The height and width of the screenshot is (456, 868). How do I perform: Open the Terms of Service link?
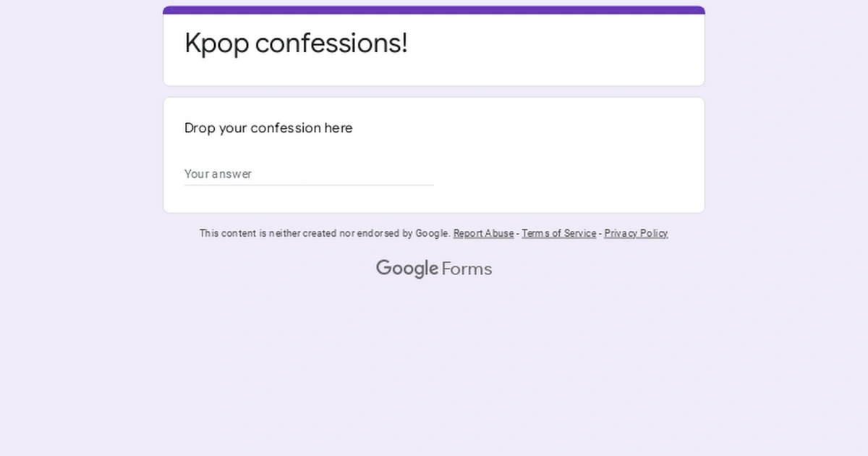pyautogui.click(x=558, y=233)
